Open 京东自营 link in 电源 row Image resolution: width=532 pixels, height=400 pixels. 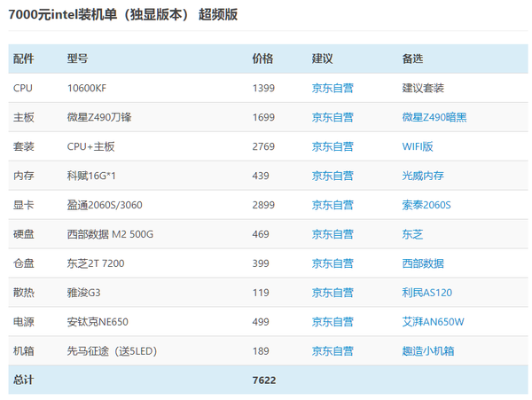(x=332, y=322)
